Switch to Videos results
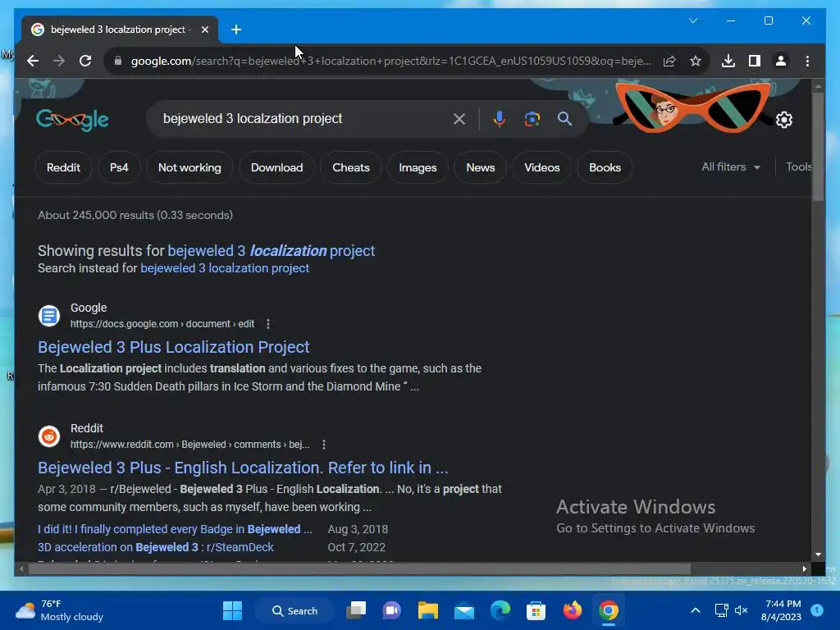The image size is (840, 630). (542, 167)
